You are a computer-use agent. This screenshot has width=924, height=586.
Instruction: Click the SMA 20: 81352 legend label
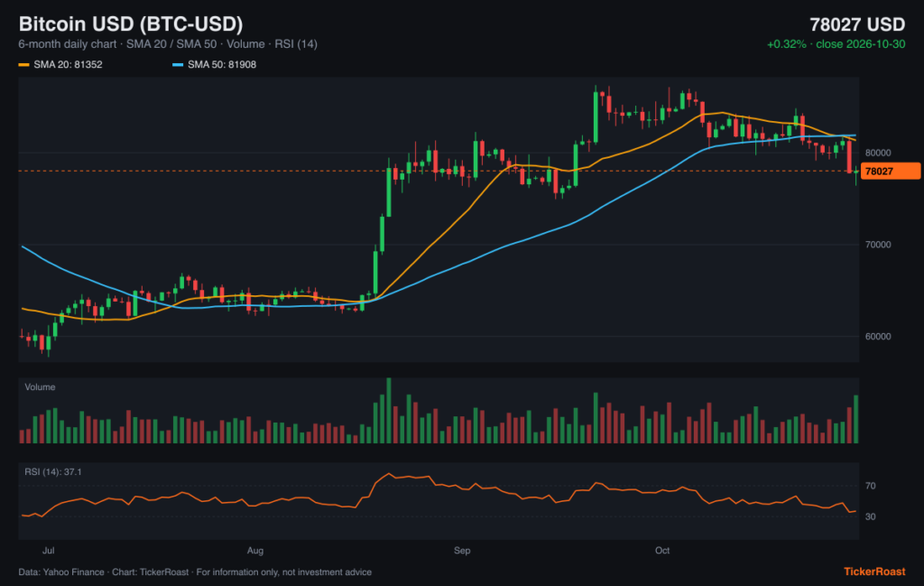point(68,65)
